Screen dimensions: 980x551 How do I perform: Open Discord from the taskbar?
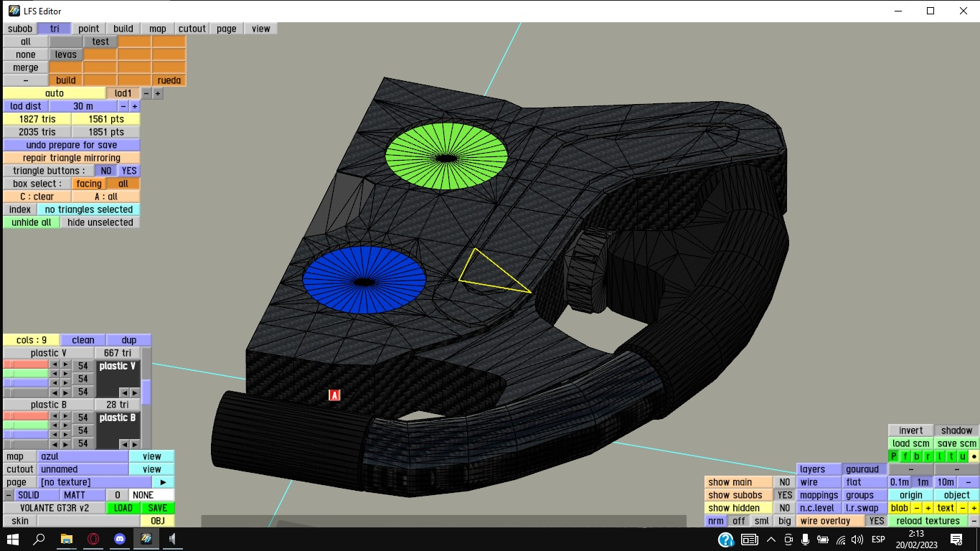point(120,539)
